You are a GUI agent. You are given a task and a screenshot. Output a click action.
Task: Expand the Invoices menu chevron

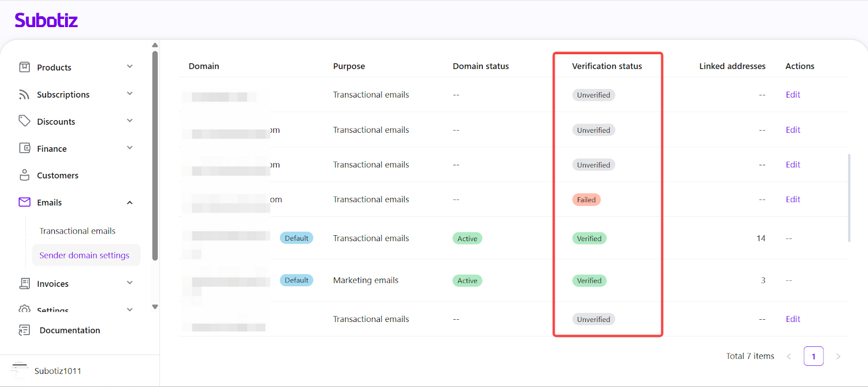point(130,283)
